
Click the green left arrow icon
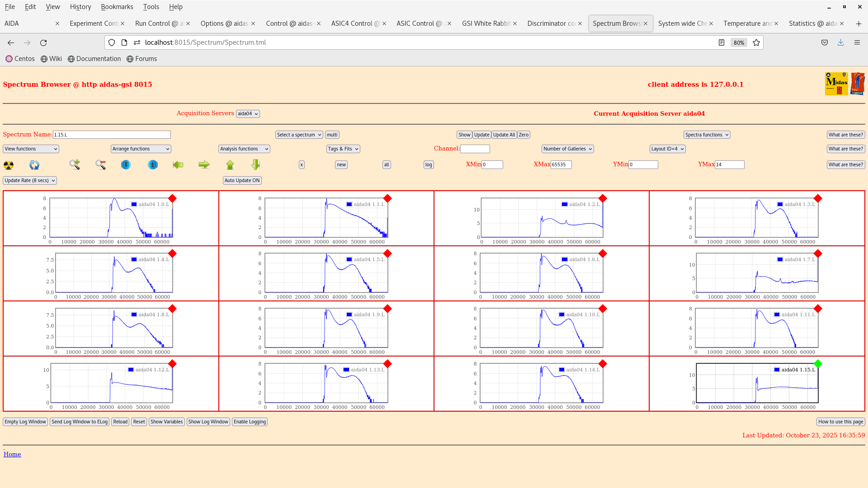click(x=178, y=165)
